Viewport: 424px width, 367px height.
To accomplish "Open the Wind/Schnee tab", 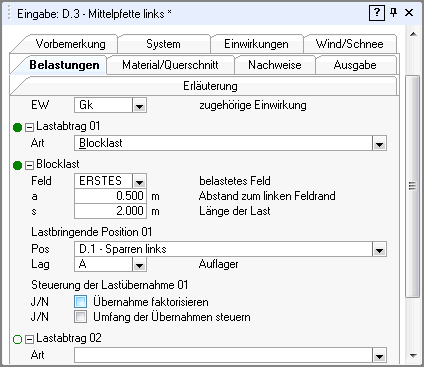I will (350, 44).
